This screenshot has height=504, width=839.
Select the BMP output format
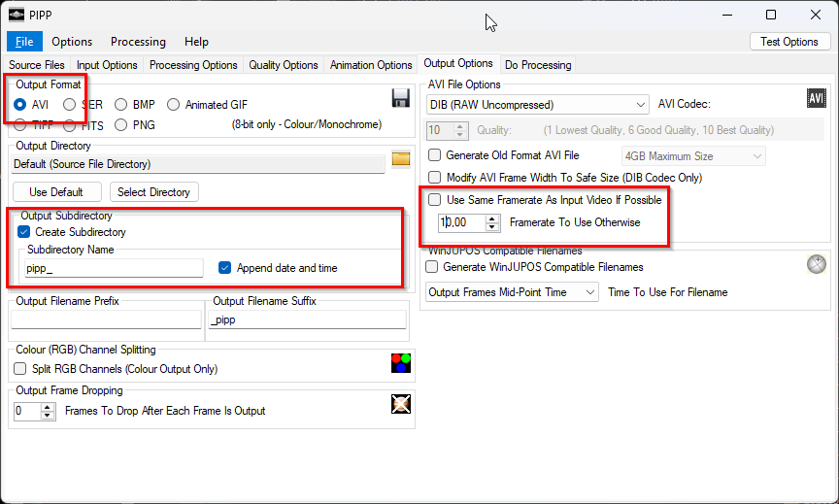coord(121,104)
